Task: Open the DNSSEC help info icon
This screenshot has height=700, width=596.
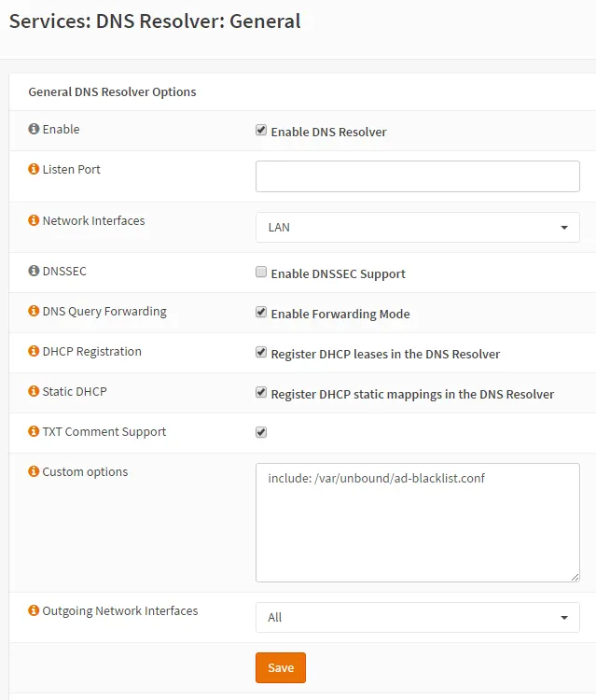Action: coord(34,271)
